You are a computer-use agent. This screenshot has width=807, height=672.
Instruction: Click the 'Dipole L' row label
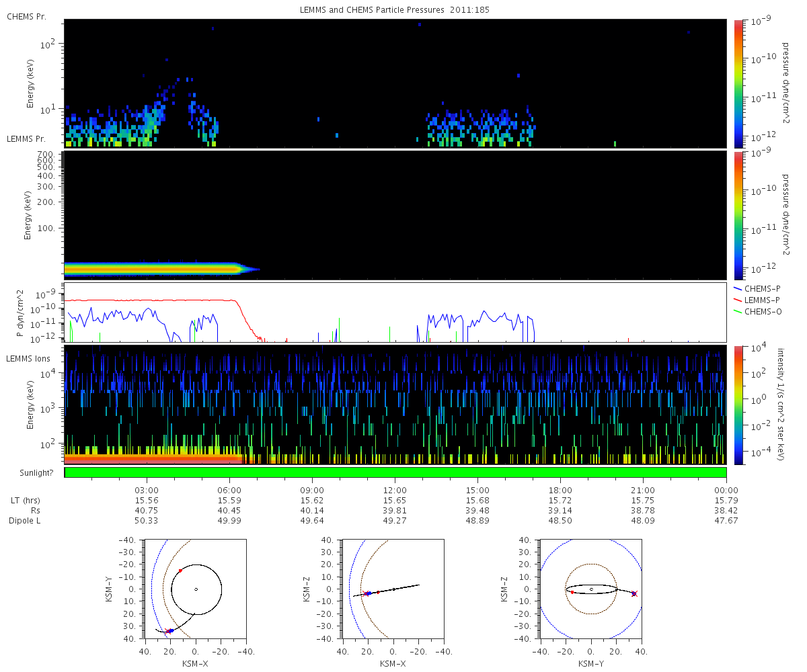click(x=26, y=521)
